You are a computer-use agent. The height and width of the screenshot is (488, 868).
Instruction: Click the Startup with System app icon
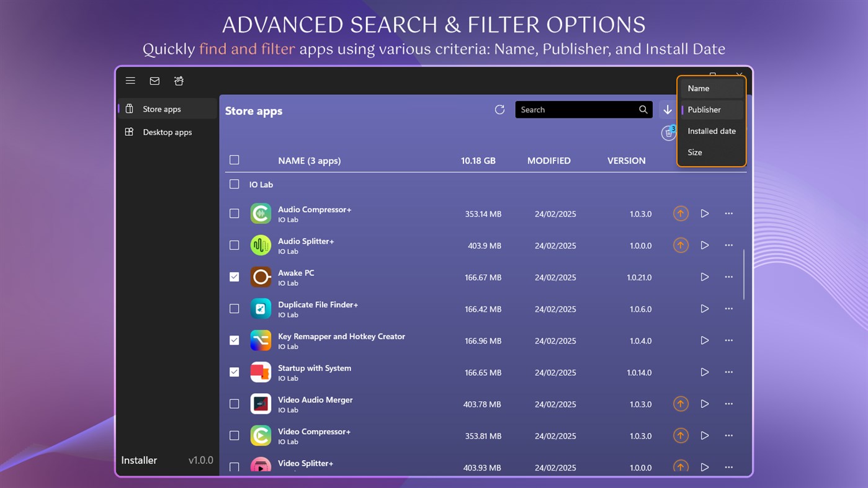point(261,372)
